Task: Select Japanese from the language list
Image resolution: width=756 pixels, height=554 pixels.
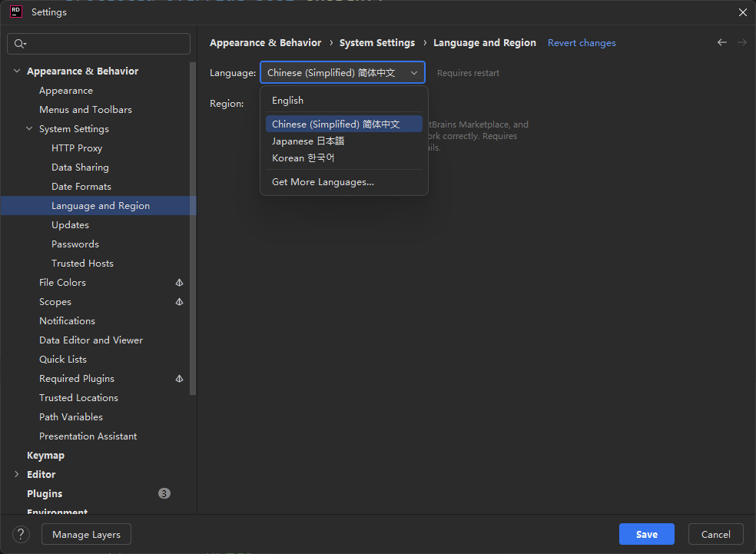Action: 307,141
